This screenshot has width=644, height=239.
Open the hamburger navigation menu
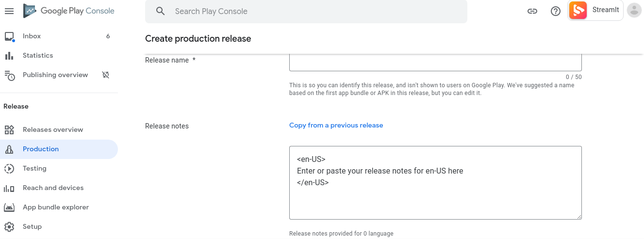click(9, 11)
